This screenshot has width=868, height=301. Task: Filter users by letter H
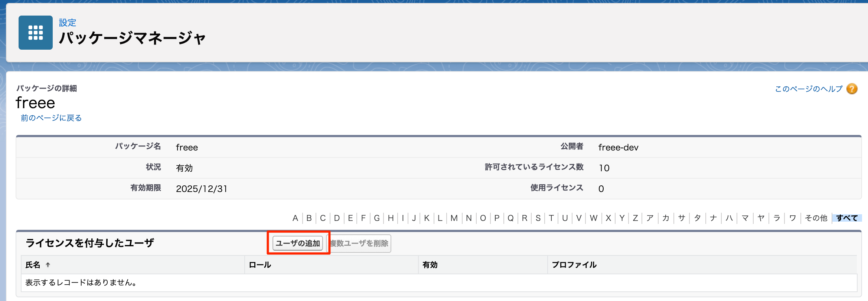coord(391,218)
